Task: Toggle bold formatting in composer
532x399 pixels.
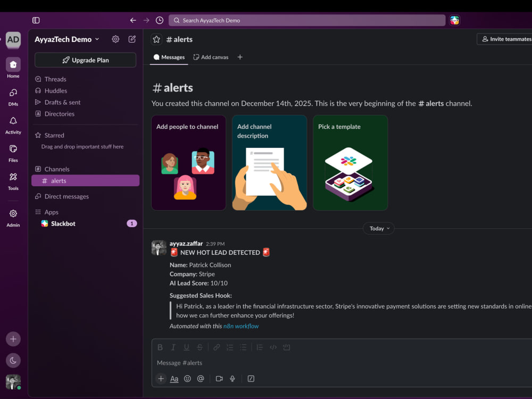Action: (x=160, y=347)
